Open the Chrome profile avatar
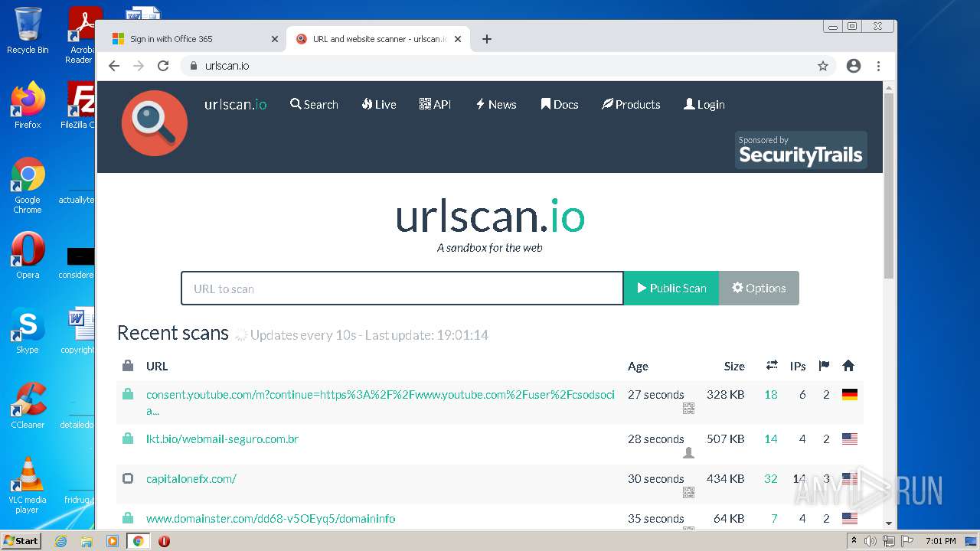980x551 pixels. click(x=854, y=66)
